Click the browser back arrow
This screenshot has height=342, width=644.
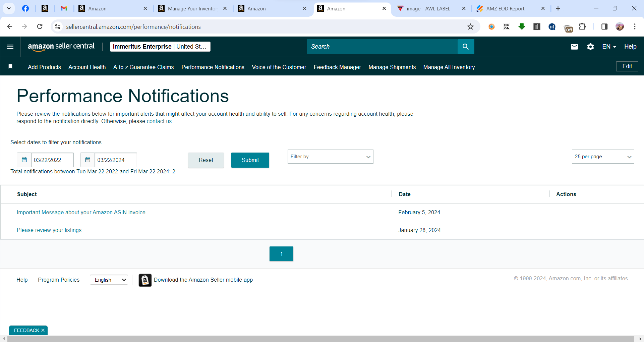point(10,26)
